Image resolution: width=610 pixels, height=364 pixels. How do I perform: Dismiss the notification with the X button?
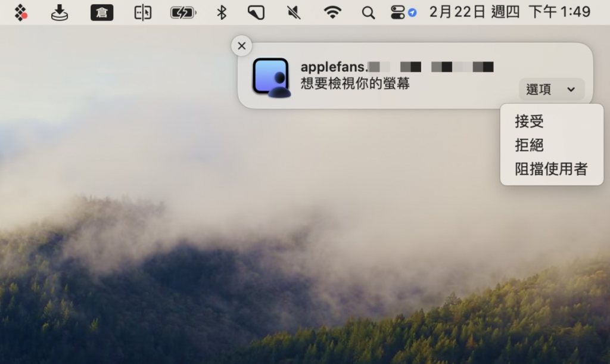point(241,46)
